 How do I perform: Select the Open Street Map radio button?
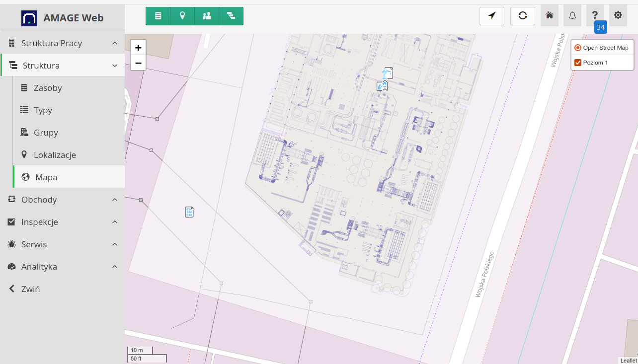point(578,48)
